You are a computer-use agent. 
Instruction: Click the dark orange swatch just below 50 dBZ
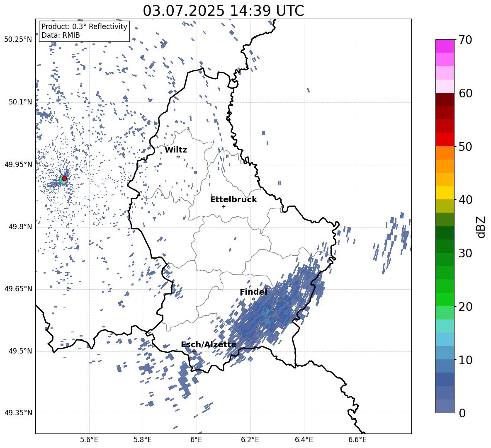445,153
